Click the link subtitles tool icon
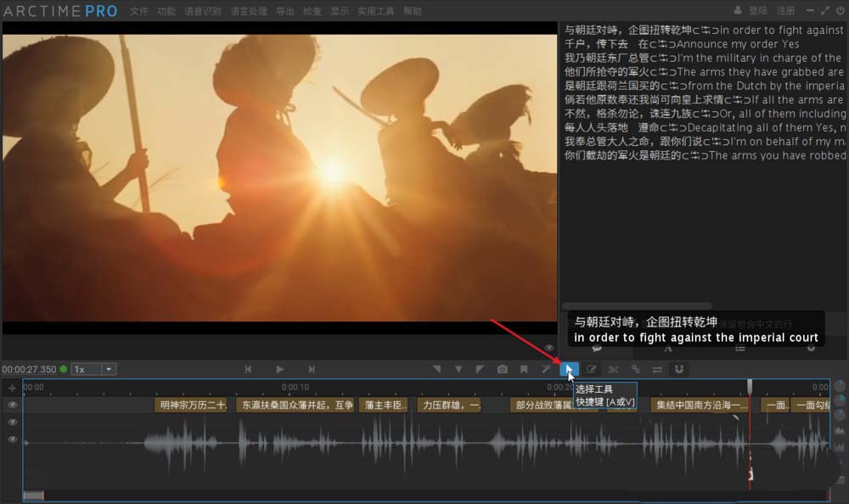 636,369
